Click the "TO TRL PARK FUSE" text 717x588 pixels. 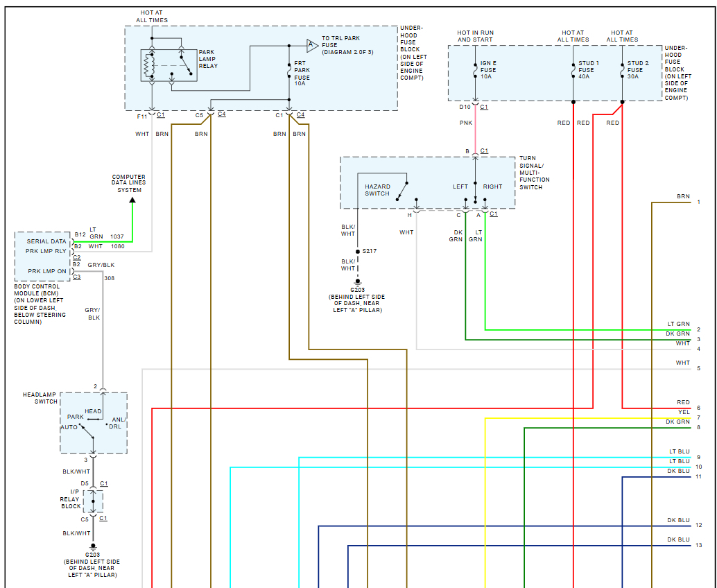click(x=340, y=42)
